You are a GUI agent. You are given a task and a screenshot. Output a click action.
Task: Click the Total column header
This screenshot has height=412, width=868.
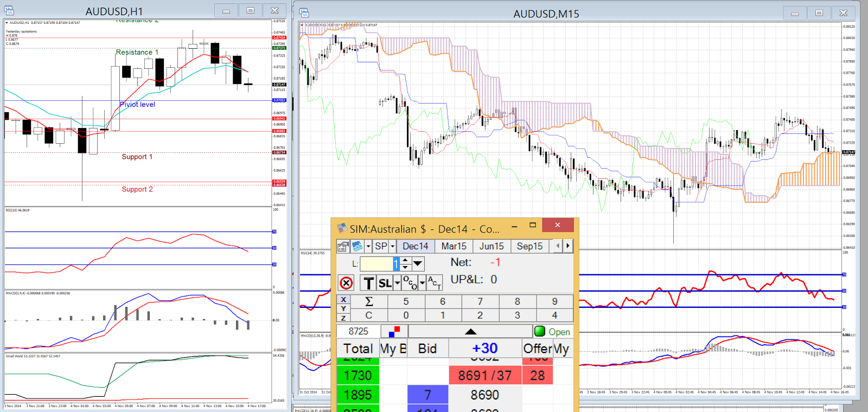[x=358, y=349]
